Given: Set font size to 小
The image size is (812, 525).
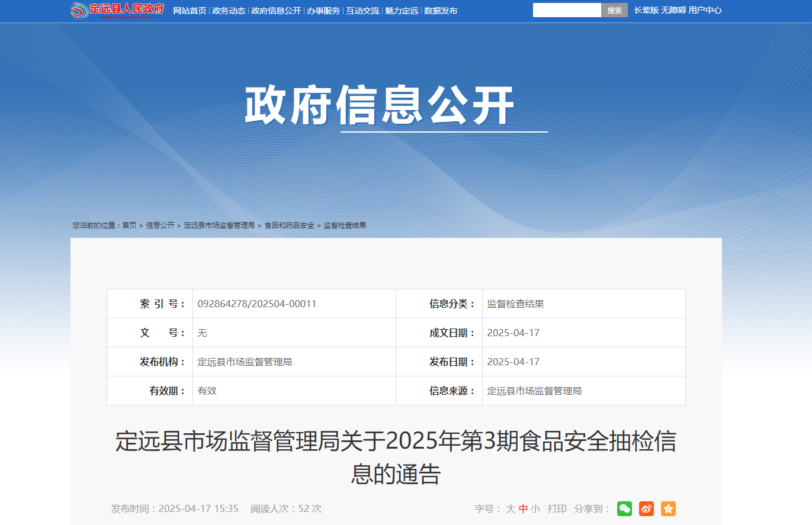Looking at the screenshot, I should click(x=535, y=508).
